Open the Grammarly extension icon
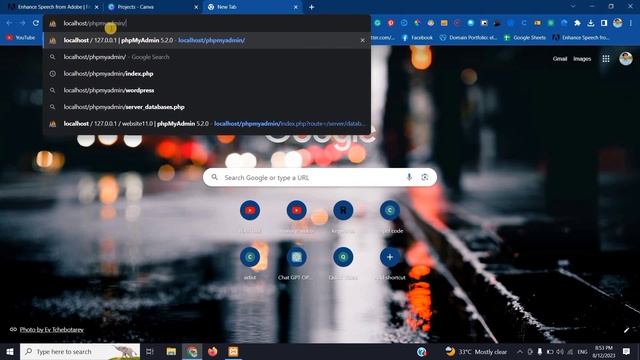This screenshot has height=360, width=640. coord(378,23)
